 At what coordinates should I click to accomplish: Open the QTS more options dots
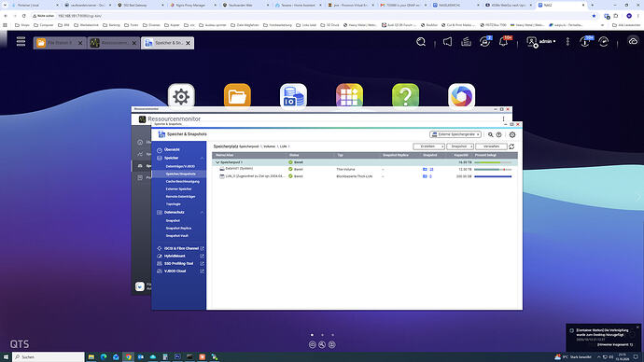tap(567, 41)
